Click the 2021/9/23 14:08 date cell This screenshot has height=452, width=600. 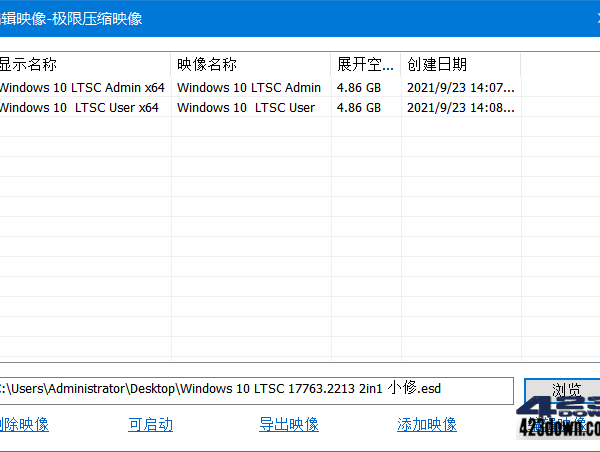pyautogui.click(x=461, y=108)
